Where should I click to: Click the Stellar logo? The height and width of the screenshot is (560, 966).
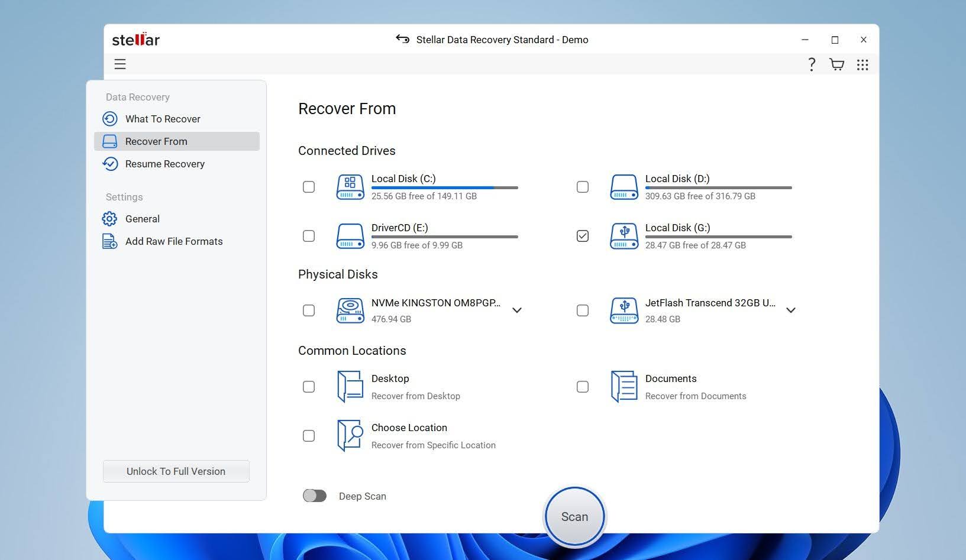click(136, 39)
